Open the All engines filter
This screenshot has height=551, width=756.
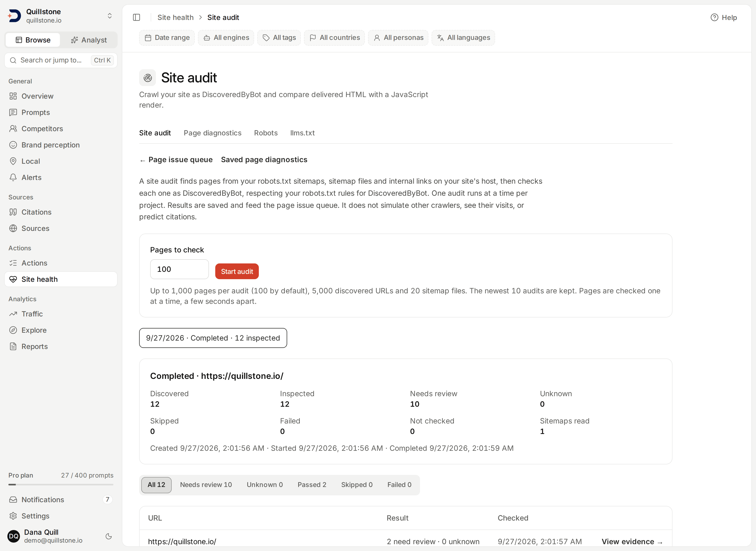pyautogui.click(x=226, y=38)
